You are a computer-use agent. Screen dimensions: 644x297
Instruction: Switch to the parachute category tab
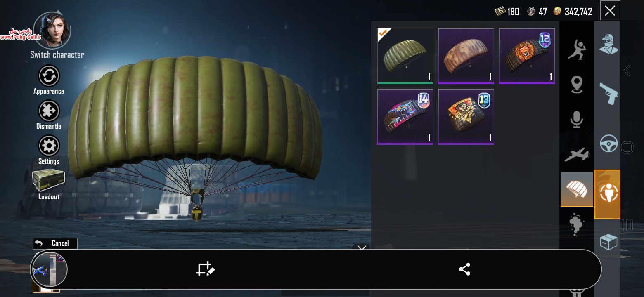click(x=577, y=189)
